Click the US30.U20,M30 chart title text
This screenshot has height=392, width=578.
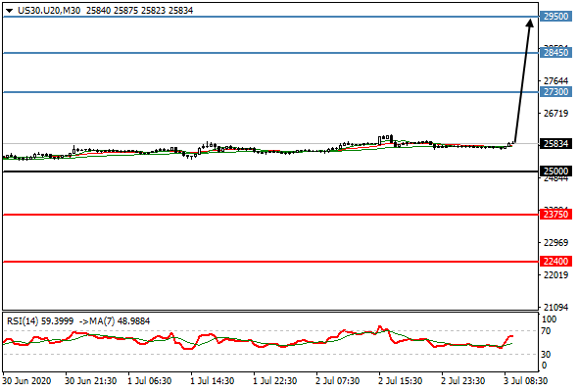point(49,11)
